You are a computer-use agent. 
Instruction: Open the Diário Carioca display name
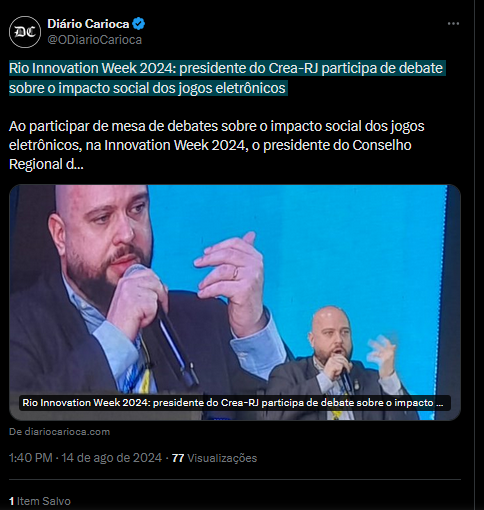click(x=88, y=24)
